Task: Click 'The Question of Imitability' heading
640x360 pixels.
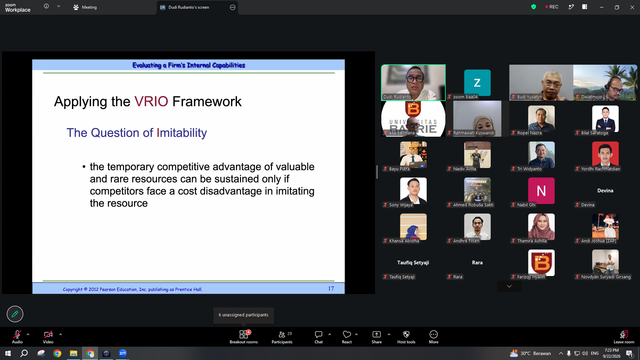Action: (x=137, y=133)
